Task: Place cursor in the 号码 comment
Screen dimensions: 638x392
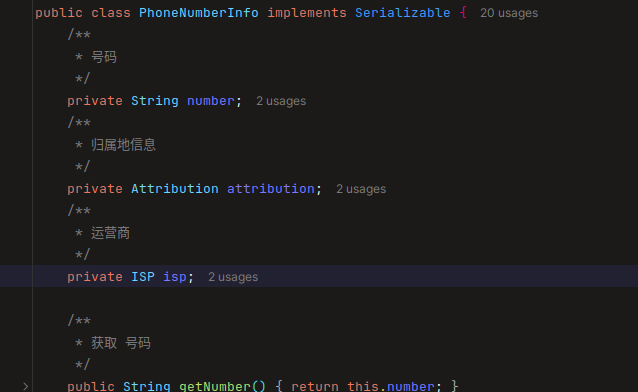Action: [104, 57]
